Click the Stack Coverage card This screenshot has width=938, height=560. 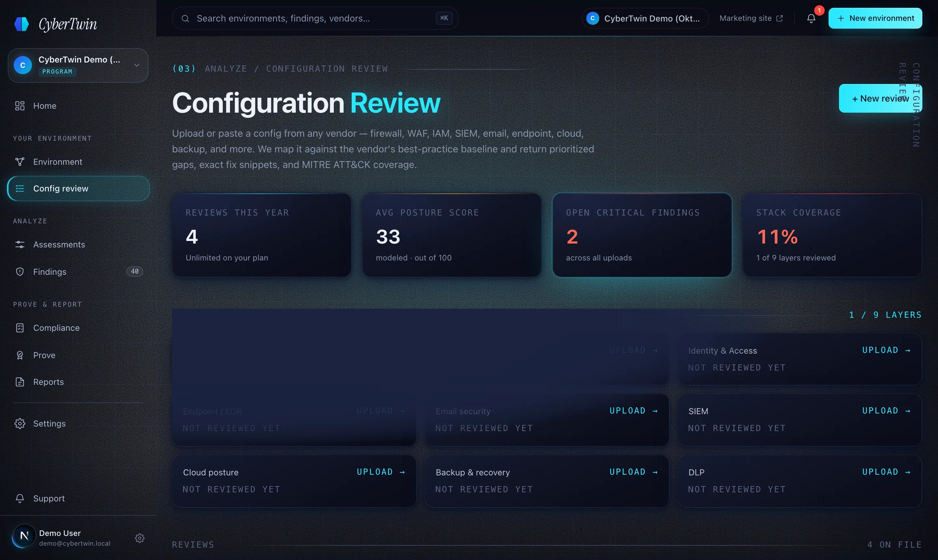point(832,235)
